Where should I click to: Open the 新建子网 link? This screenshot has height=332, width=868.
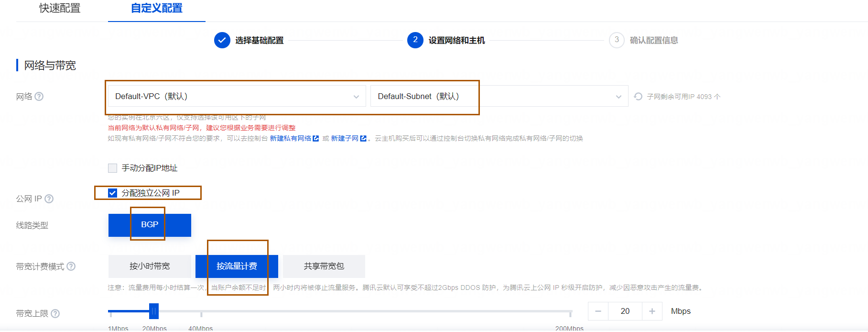click(x=345, y=138)
